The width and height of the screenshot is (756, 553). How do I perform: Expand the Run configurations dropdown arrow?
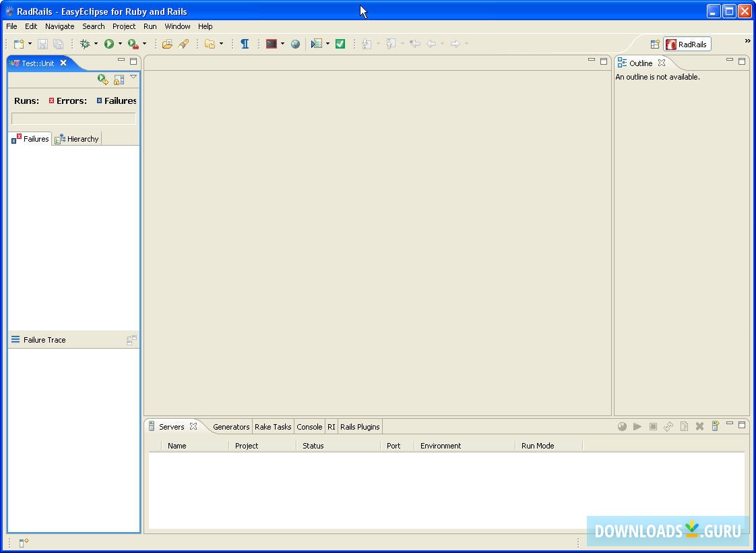(x=119, y=43)
